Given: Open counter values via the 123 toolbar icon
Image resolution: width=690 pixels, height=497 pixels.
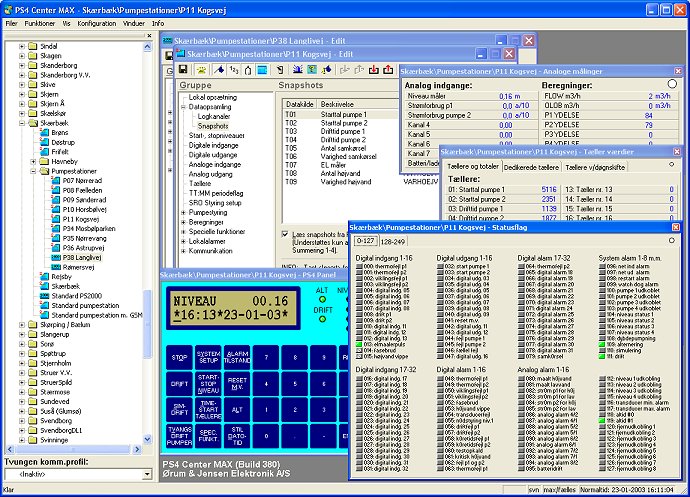Looking at the screenshot, I should click(x=234, y=70).
